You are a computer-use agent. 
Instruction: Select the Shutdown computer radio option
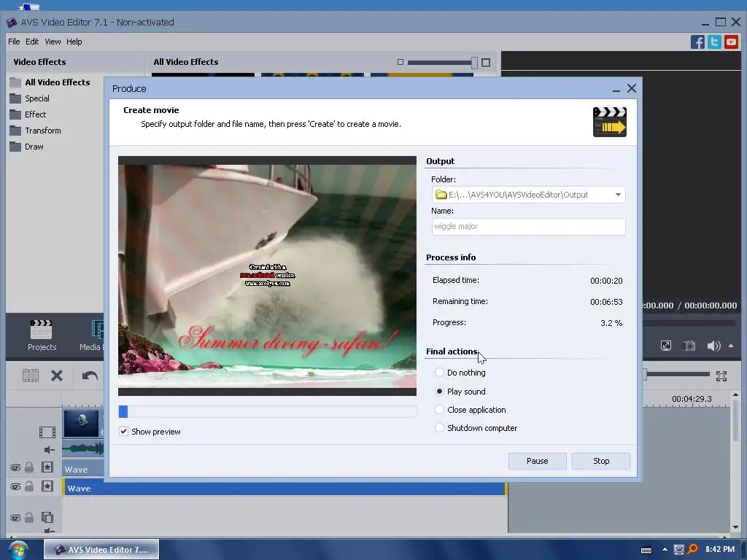click(439, 427)
